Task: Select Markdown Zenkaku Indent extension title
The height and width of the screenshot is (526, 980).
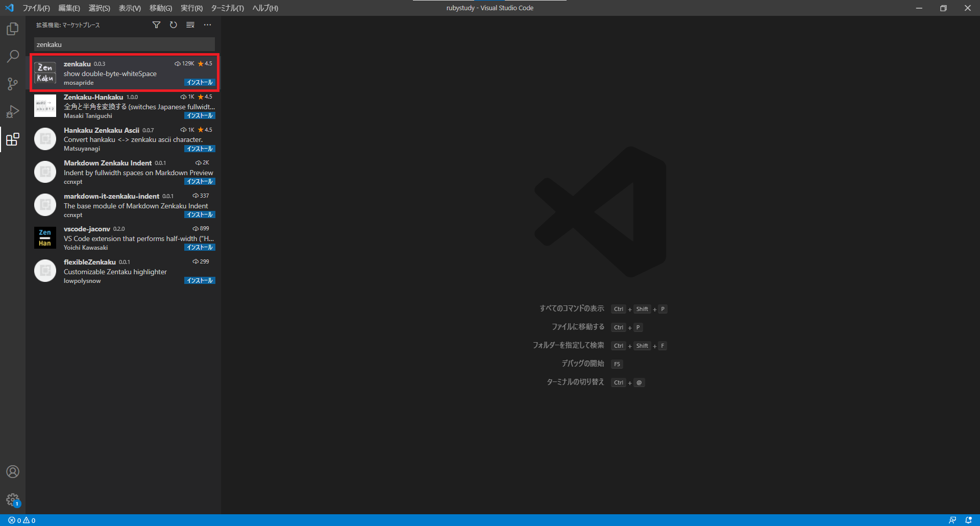Action: pos(108,163)
